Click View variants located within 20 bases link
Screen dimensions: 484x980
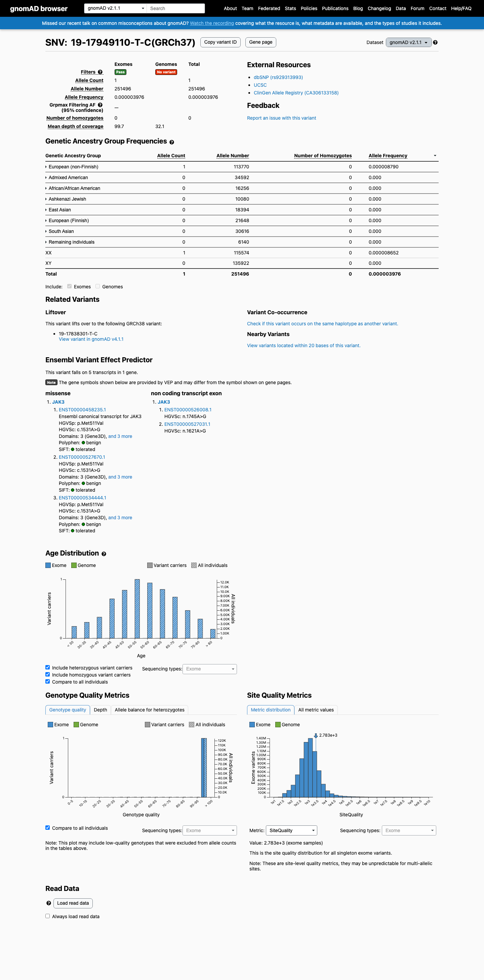coord(304,345)
